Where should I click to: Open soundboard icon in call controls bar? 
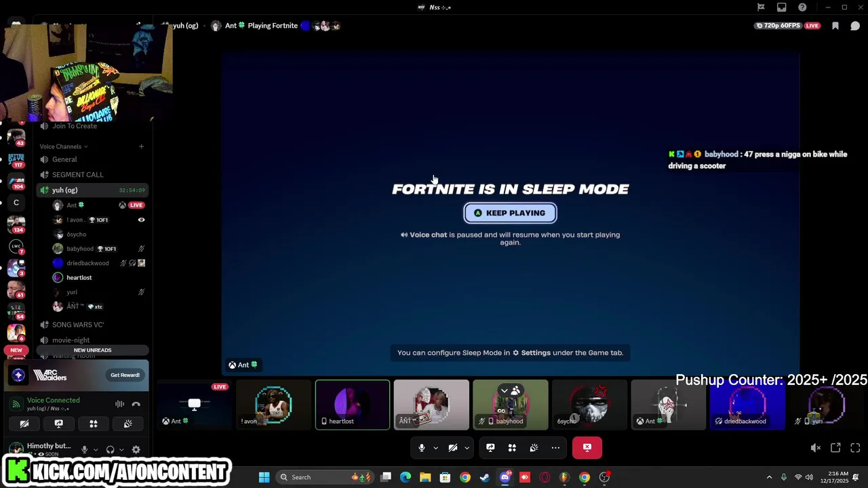point(534,447)
